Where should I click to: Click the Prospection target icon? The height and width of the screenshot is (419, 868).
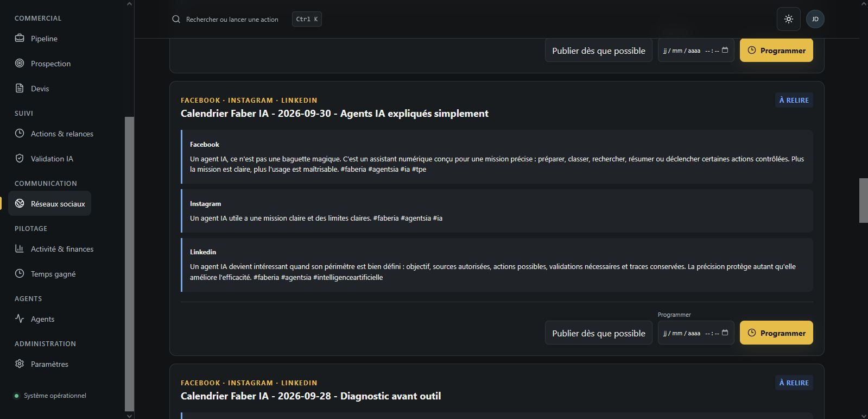(x=20, y=63)
